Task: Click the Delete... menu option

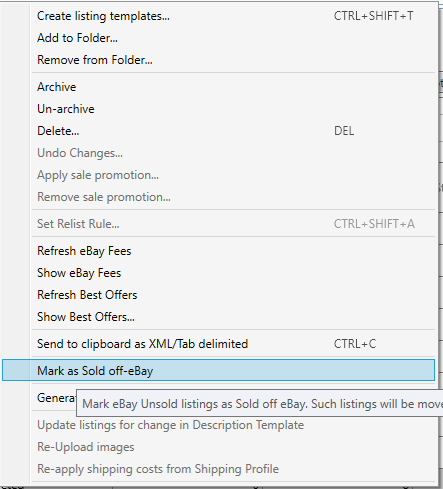Action: pyautogui.click(x=218, y=131)
